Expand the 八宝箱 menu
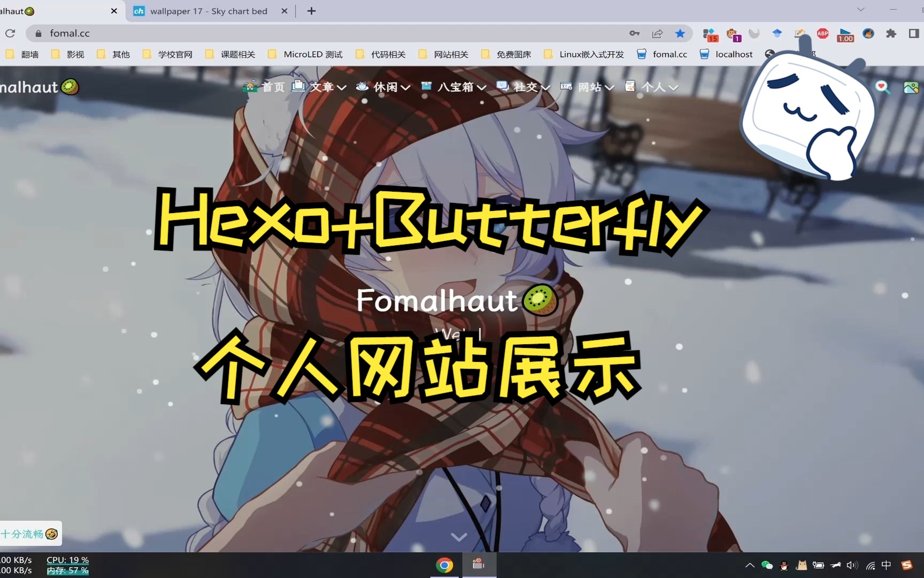This screenshot has height=578, width=924. [453, 87]
